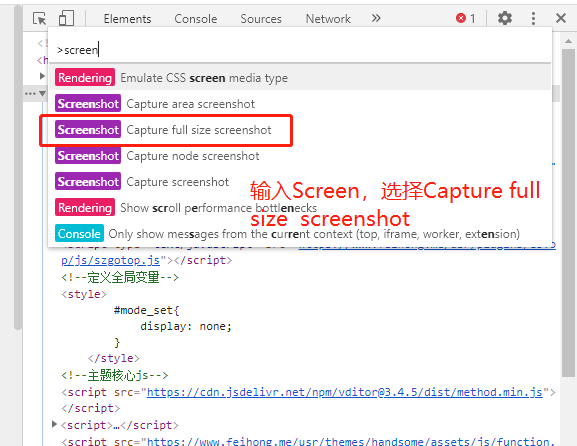Image resolution: width=577 pixels, height=446 pixels.
Task: Click the command menu input field
Action: click(300, 50)
